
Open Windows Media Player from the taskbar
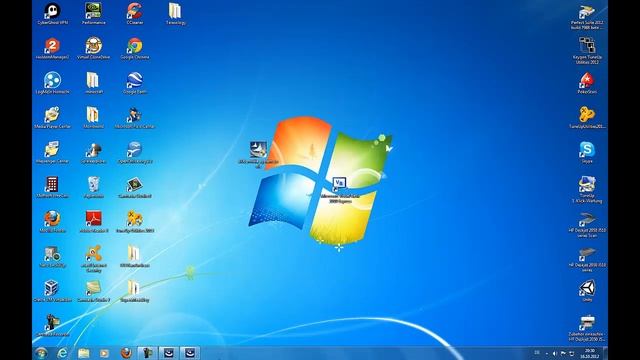click(x=104, y=353)
